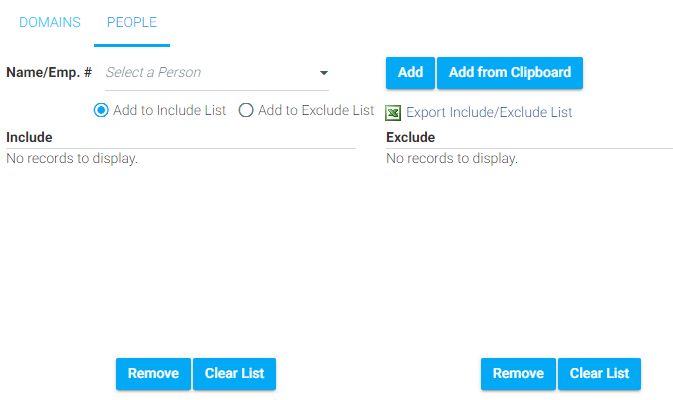Clear the Include list
The height and width of the screenshot is (400, 673).
point(234,373)
